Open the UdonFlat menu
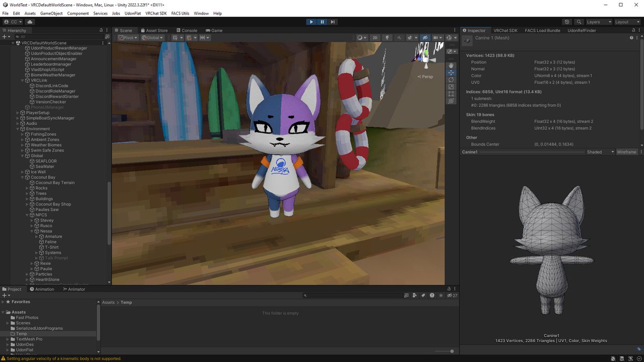Viewport: 644px width, 362px height. click(132, 13)
